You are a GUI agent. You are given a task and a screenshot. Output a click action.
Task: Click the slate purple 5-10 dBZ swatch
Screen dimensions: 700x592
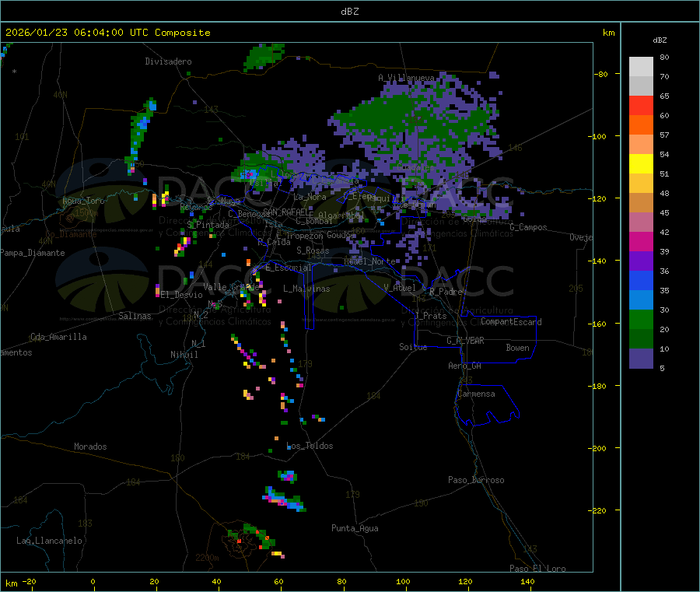(x=641, y=359)
